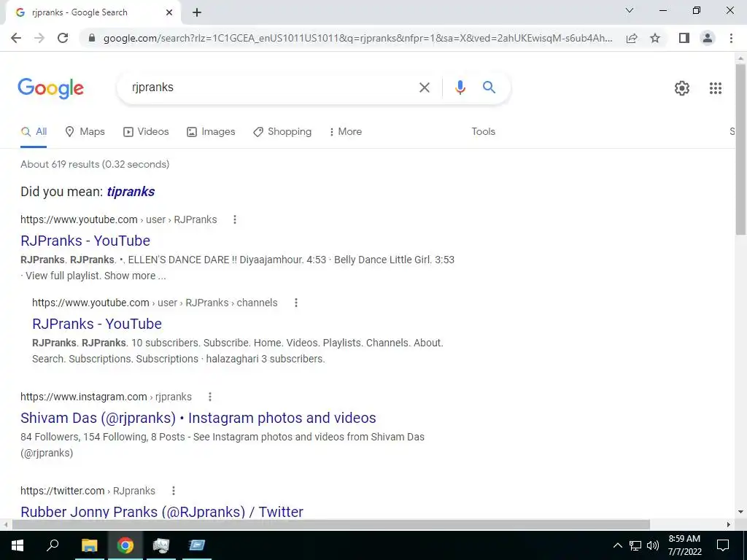Submit search with the magnifier icon
This screenshot has width=747, height=560.
pos(489,87)
